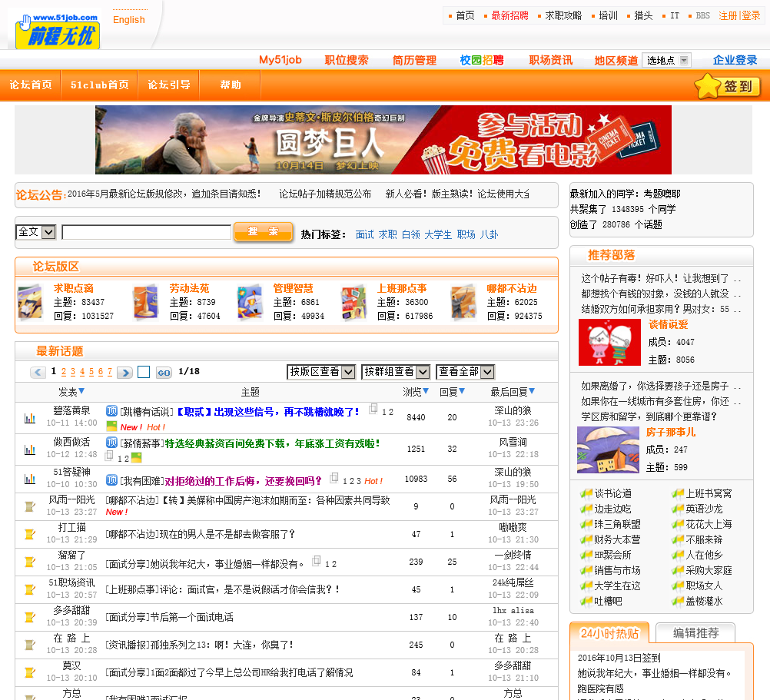The image size is (770, 700).
Task: Click topic icon beside 多多甜甜 post
Action: click(x=30, y=617)
